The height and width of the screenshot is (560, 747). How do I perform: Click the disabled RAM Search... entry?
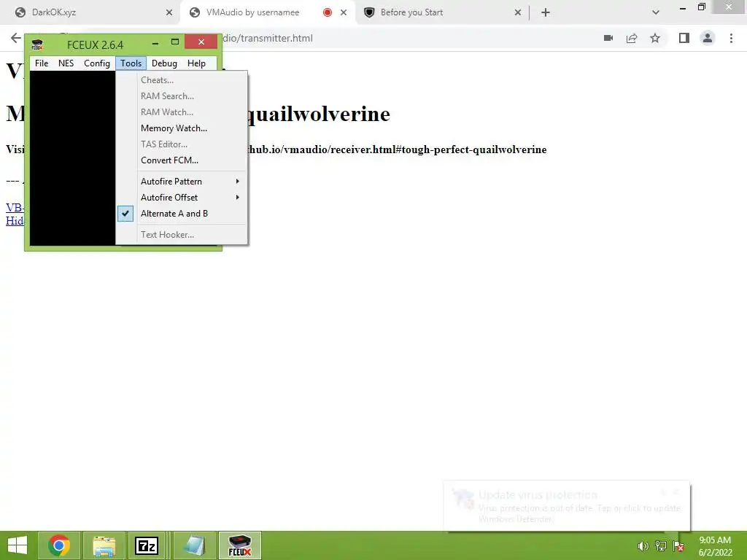click(x=182, y=96)
